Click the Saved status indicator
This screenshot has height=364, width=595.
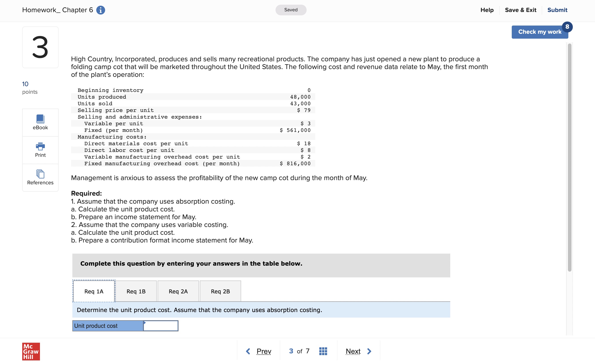[x=291, y=10]
